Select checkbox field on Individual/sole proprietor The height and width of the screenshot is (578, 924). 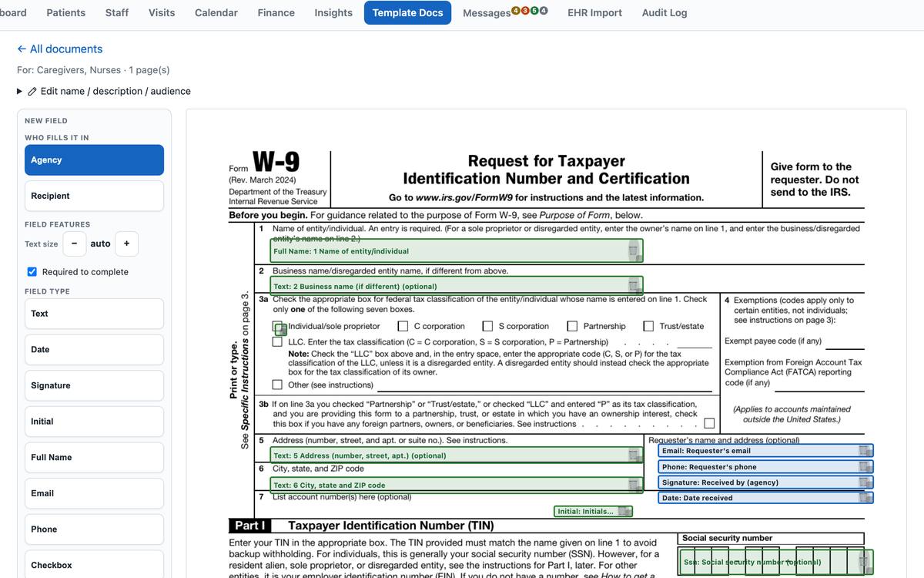point(280,329)
